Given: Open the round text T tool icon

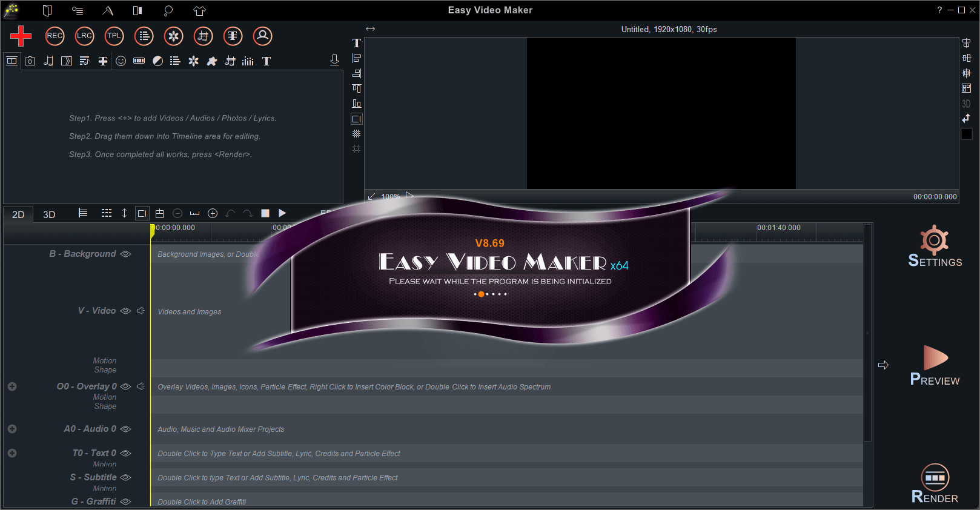Looking at the screenshot, I should pyautogui.click(x=233, y=36).
